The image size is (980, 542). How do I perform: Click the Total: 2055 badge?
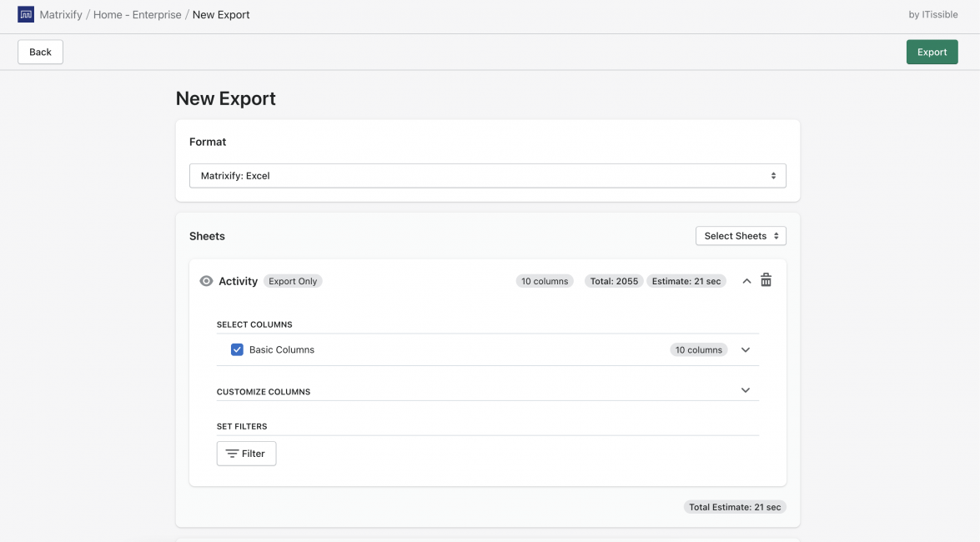coord(613,280)
